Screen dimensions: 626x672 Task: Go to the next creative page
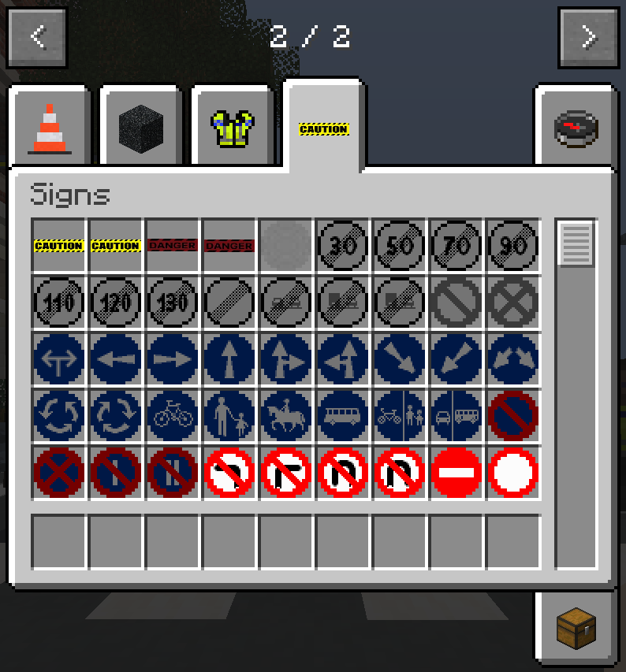coord(588,37)
